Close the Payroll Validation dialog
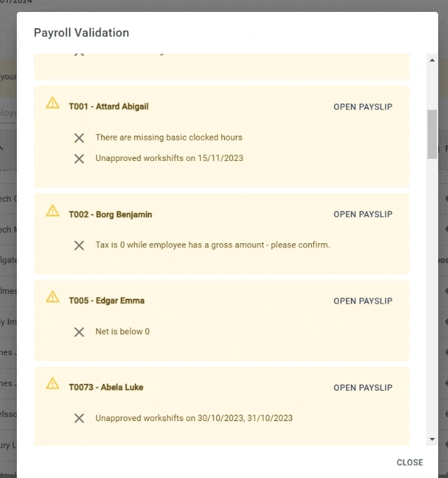This screenshot has width=448, height=478. tap(409, 463)
